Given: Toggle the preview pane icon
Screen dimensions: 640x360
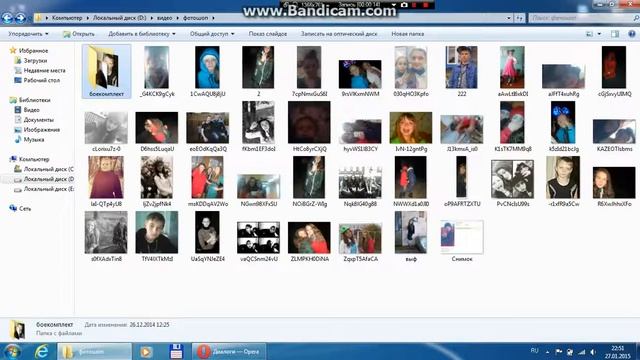Looking at the screenshot, I should pos(615,34).
